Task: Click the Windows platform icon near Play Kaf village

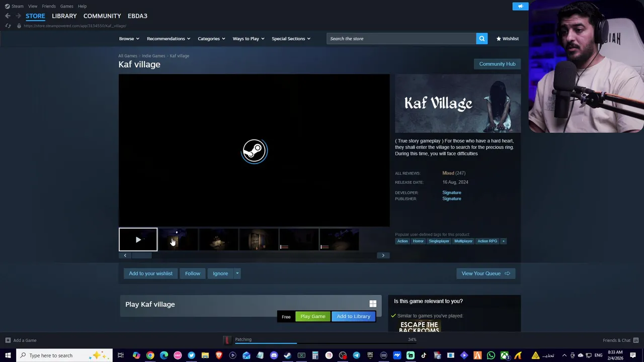Action: pyautogui.click(x=373, y=304)
